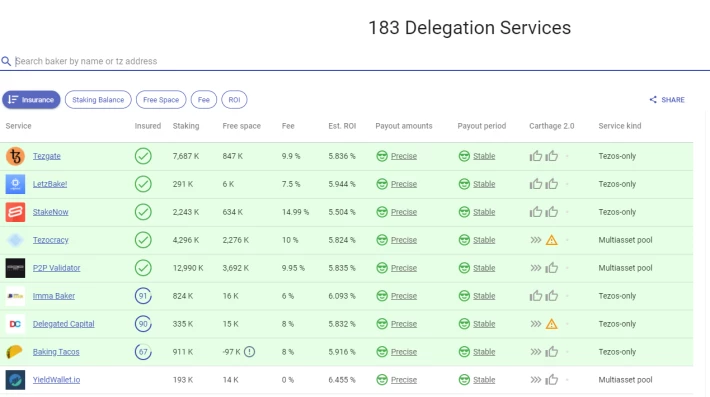Sort by Free Space chip

pyautogui.click(x=161, y=100)
